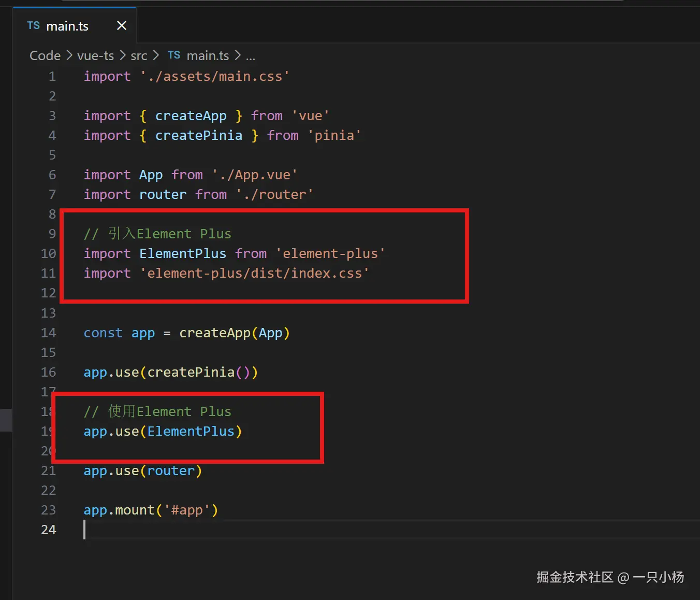Click the TS icon in the breadcrumb
This screenshot has height=600, width=700.
pyautogui.click(x=174, y=55)
